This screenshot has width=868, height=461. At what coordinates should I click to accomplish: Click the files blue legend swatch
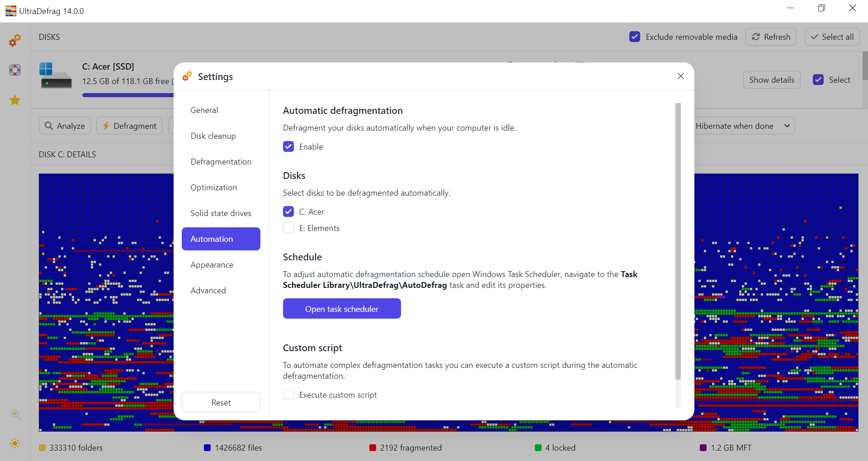(208, 448)
